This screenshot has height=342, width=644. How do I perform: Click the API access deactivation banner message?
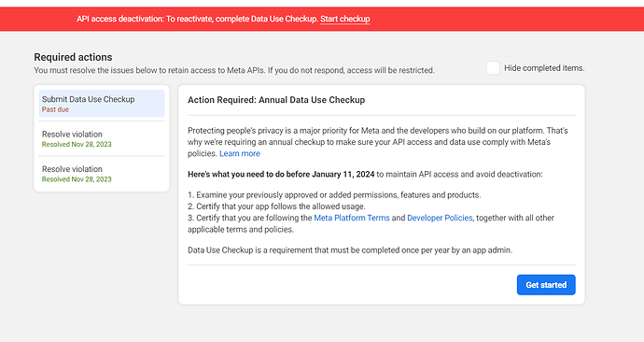coord(198,19)
